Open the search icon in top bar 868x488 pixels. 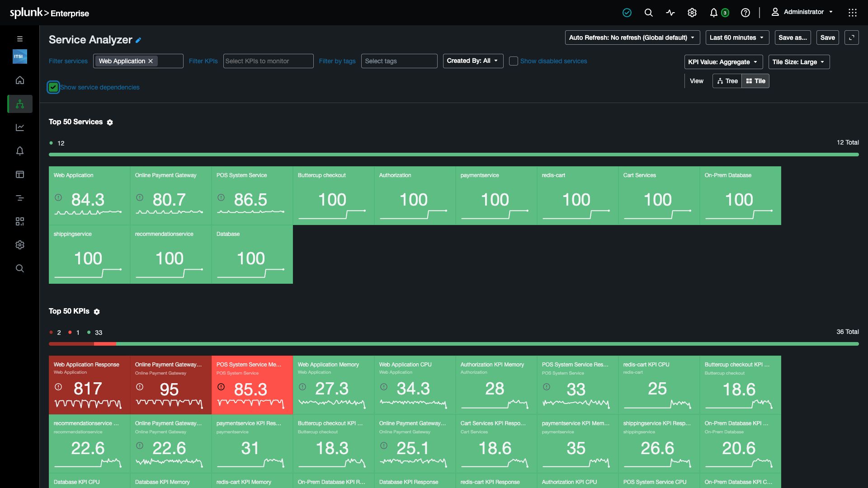coord(648,13)
